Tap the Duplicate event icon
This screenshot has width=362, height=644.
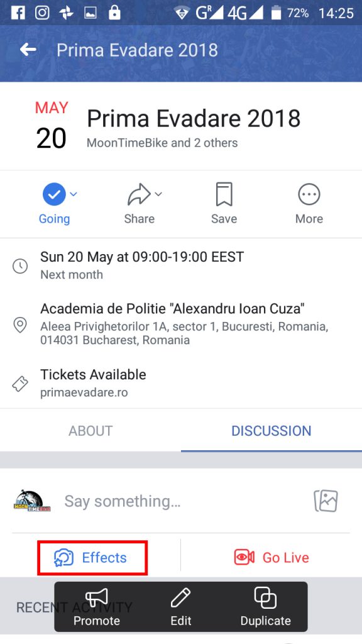click(265, 597)
